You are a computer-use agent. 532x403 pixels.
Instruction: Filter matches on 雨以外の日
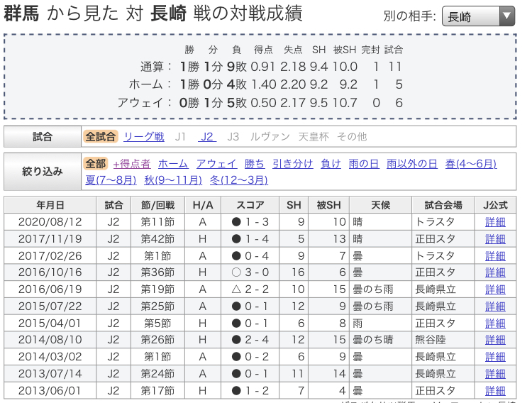(412, 163)
